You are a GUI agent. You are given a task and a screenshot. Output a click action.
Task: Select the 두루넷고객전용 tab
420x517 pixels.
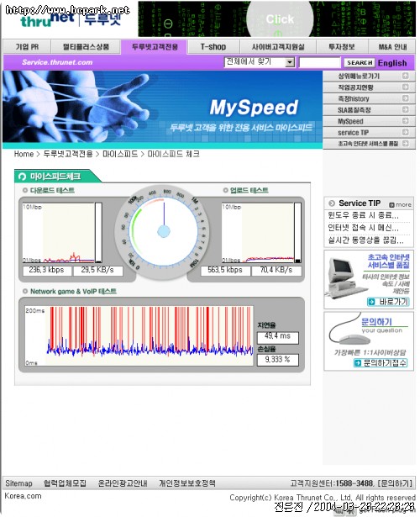155,47
